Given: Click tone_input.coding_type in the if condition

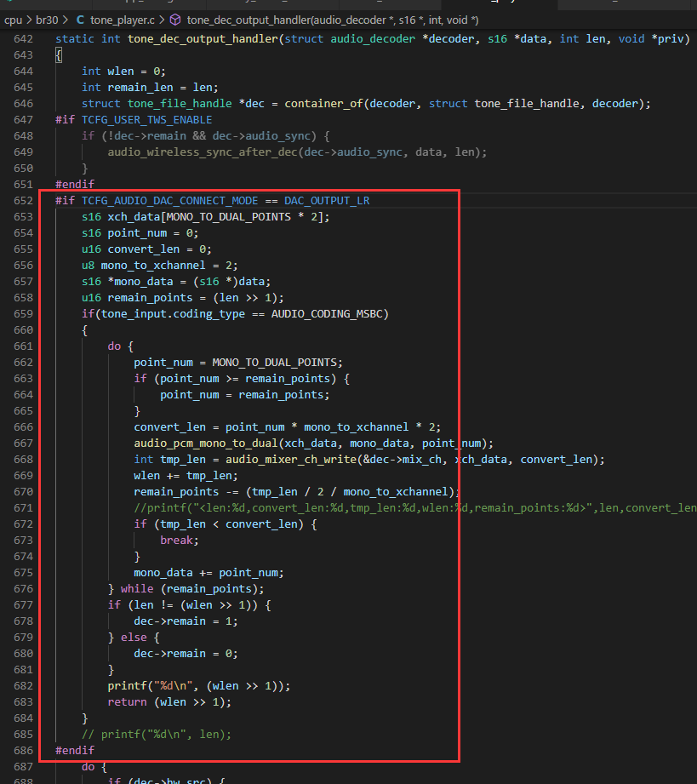Looking at the screenshot, I should tap(173, 314).
